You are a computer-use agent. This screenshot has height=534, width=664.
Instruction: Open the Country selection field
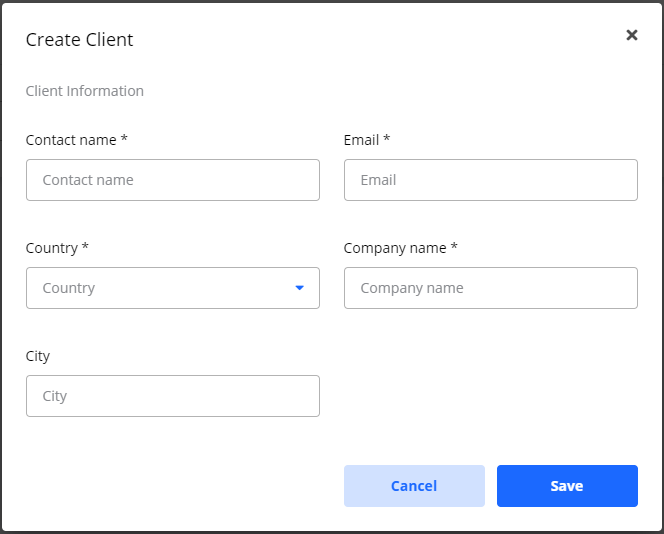(x=160, y=288)
